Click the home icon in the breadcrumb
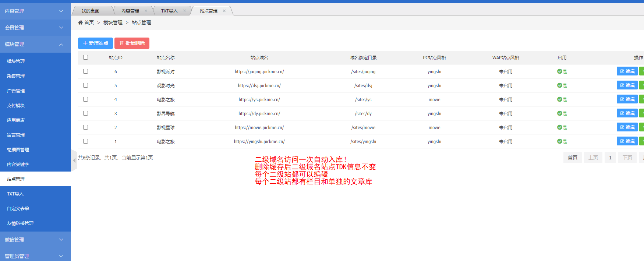The height and width of the screenshot is (261, 644). pyautogui.click(x=80, y=22)
